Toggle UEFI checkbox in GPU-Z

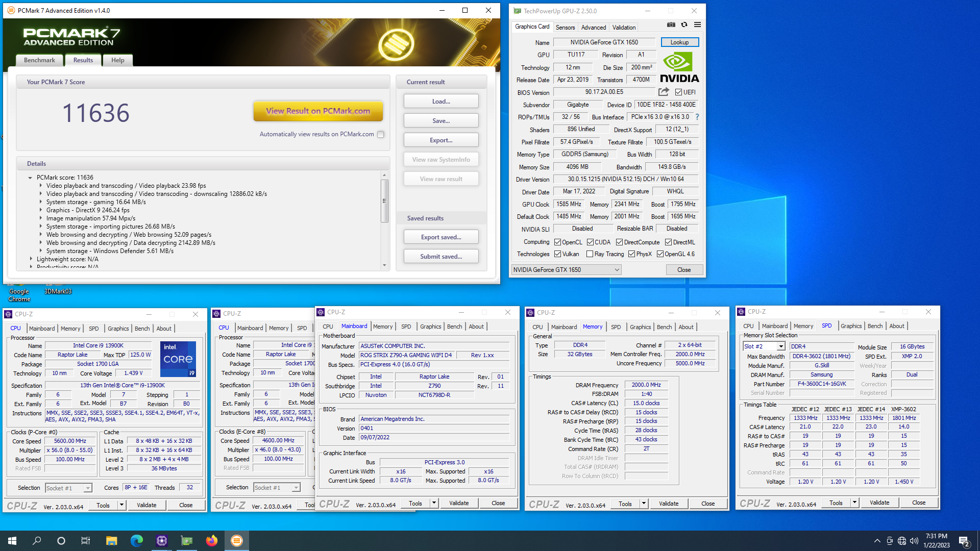(x=678, y=92)
